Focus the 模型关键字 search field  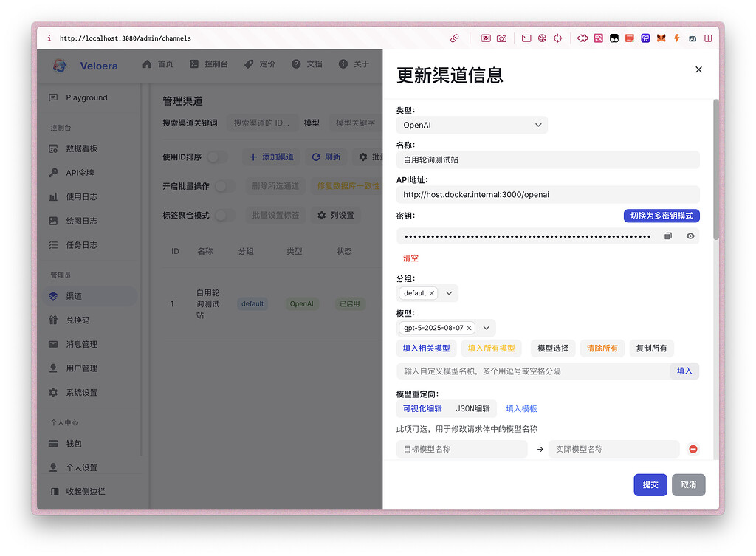356,123
